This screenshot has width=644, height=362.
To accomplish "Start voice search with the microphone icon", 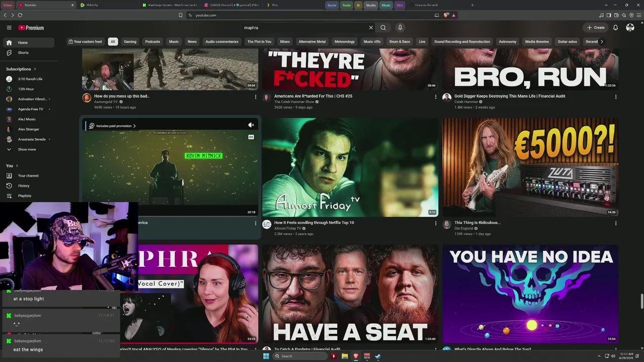I will click(x=400, y=28).
